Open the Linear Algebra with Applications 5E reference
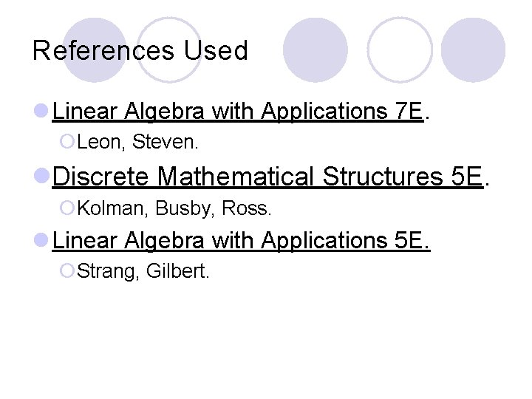The height and width of the screenshot is (399, 532). (239, 240)
